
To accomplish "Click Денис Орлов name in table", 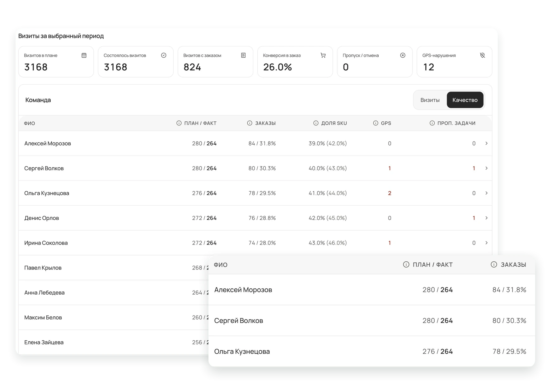I will [x=42, y=218].
